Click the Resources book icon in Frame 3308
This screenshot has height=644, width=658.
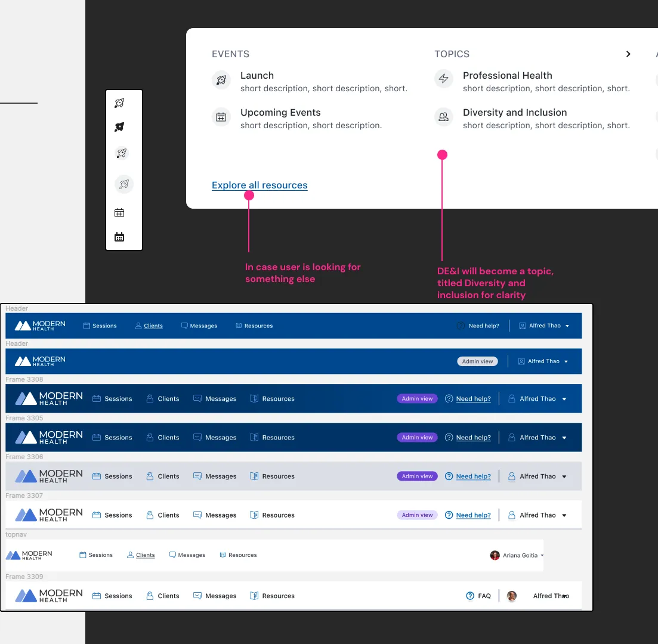click(254, 398)
